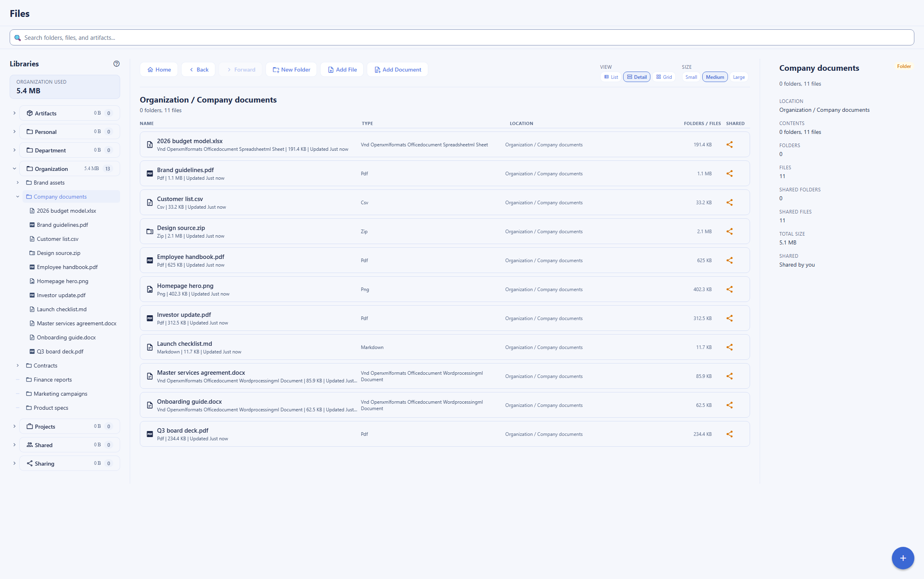The height and width of the screenshot is (579, 924).
Task: Click the PDF icon of Investor update.pdf row
Action: point(150,318)
